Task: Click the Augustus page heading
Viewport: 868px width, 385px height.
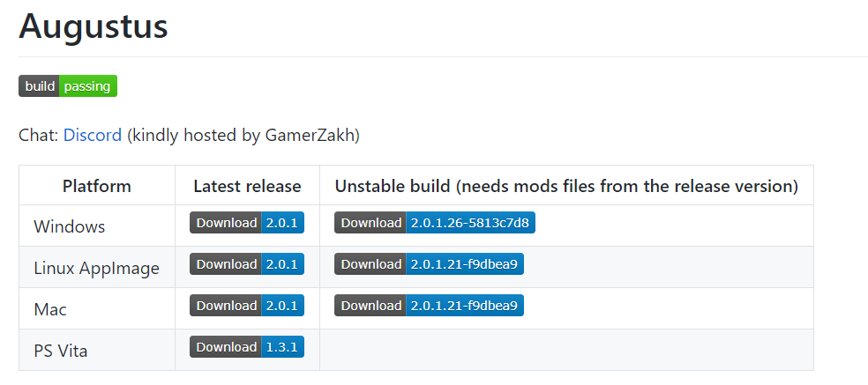Action: (94, 26)
